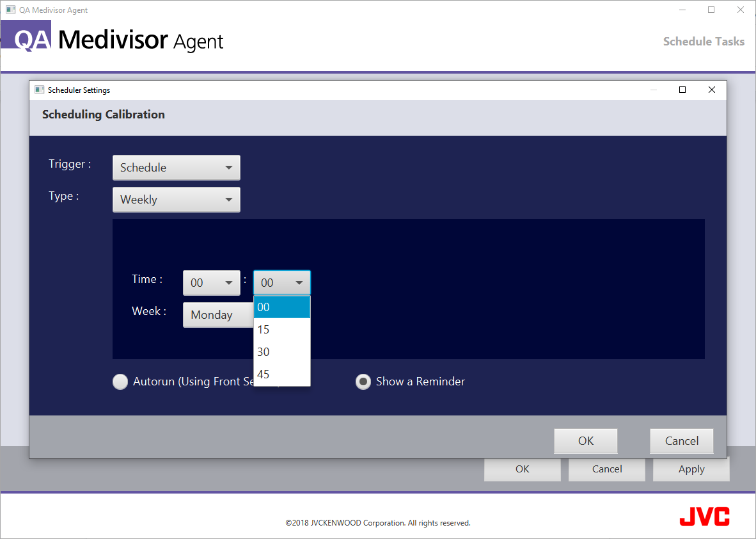Maximize the Scheduler Settings dialog

click(x=682, y=90)
